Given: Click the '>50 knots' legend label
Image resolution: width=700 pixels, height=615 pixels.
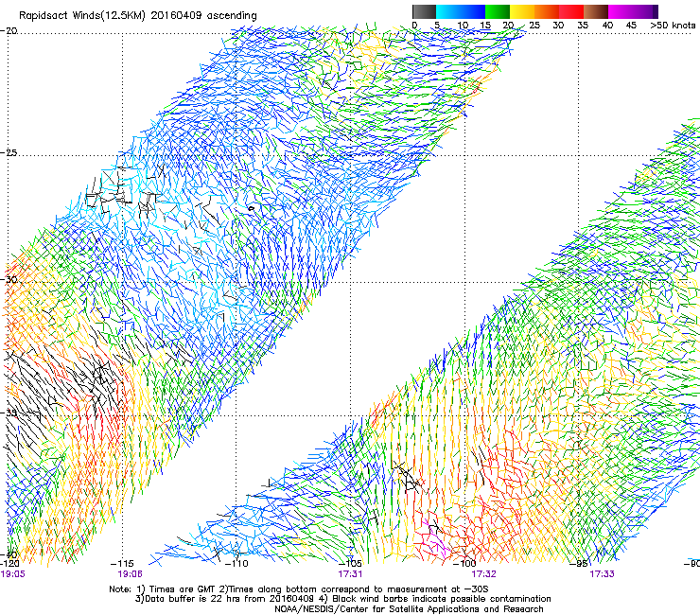Looking at the screenshot, I should coord(673,25).
